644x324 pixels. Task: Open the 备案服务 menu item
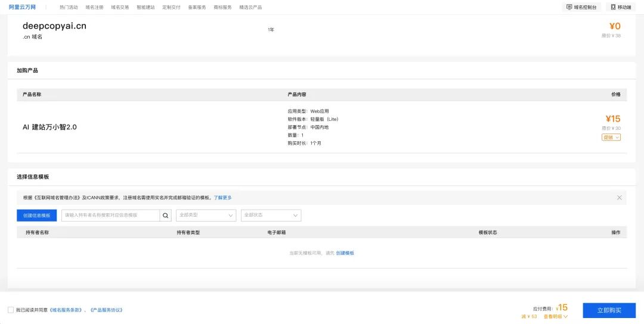pyautogui.click(x=197, y=7)
